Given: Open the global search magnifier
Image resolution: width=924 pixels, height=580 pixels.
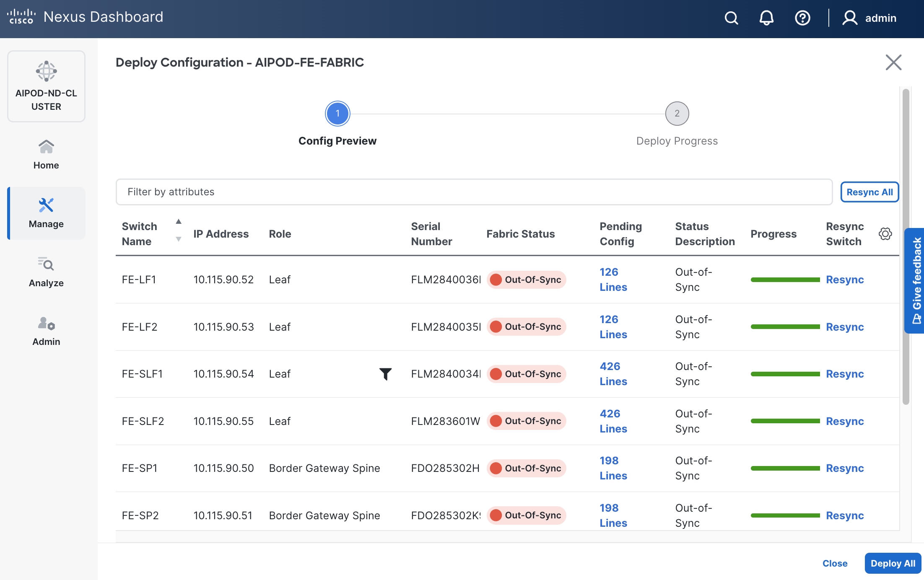Looking at the screenshot, I should [731, 18].
